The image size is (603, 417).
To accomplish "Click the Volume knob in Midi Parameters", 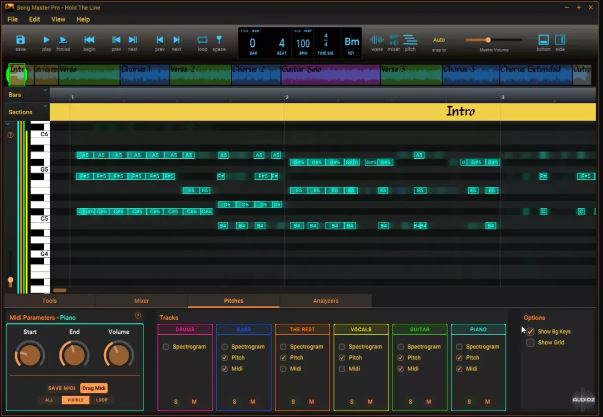I will click(x=118, y=354).
